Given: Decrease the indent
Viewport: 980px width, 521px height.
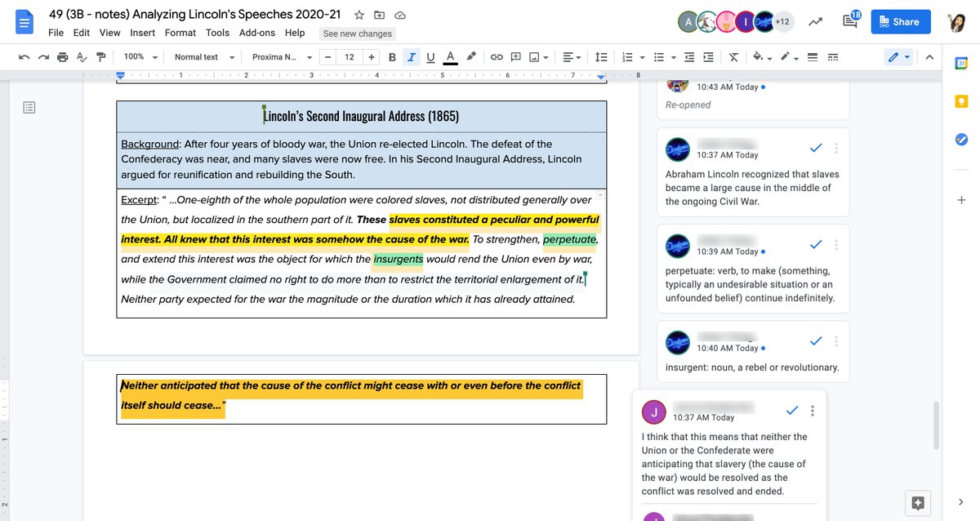Looking at the screenshot, I should pos(689,57).
